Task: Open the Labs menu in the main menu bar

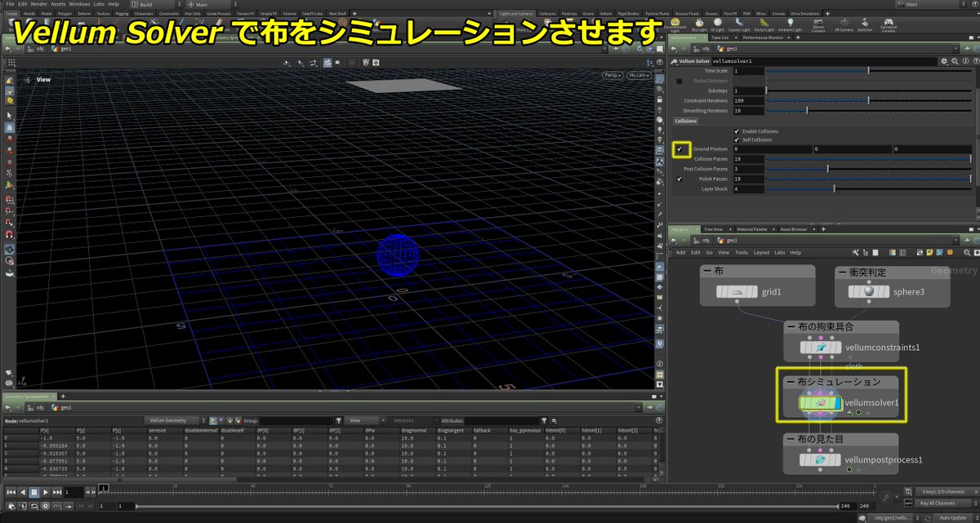Action: tap(99, 4)
